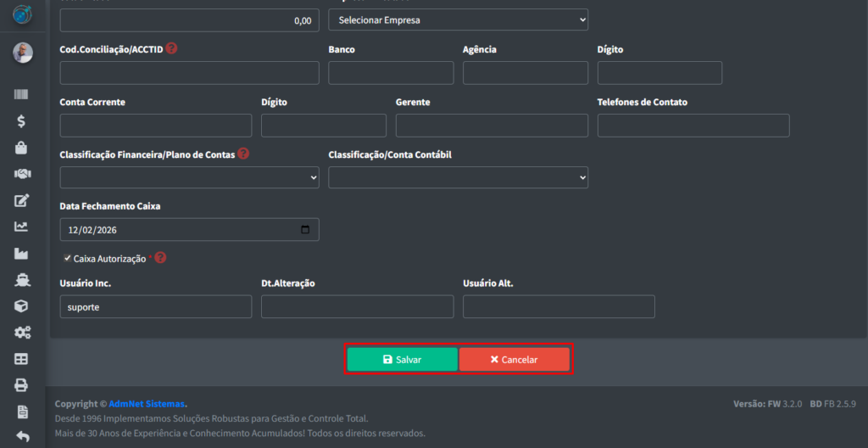The image size is (868, 448).
Task: Open the shopping bag sidebar menu
Action: pos(21,148)
